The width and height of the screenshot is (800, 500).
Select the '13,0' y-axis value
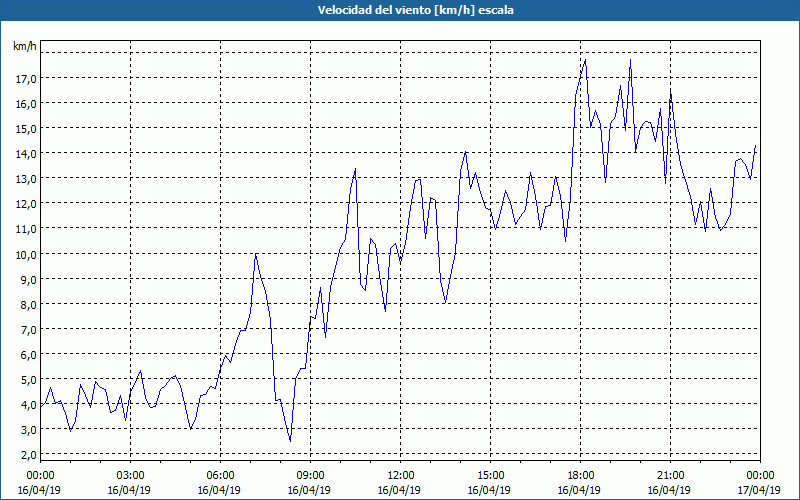coord(27,179)
